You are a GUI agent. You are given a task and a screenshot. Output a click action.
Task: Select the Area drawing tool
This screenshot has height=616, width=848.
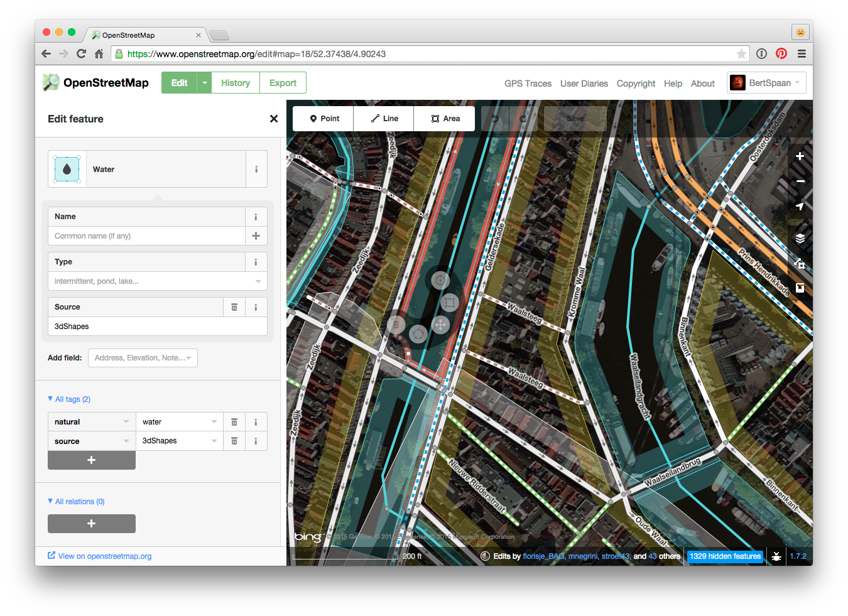445,119
